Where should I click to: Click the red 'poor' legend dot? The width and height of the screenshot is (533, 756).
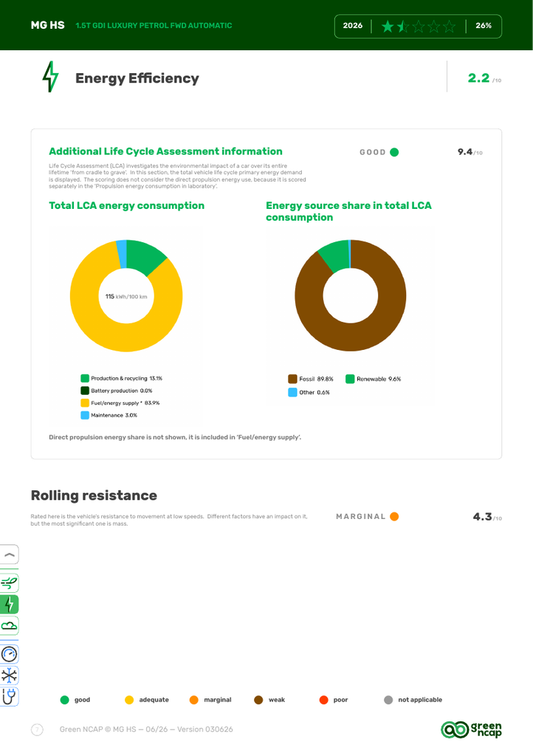(x=324, y=700)
